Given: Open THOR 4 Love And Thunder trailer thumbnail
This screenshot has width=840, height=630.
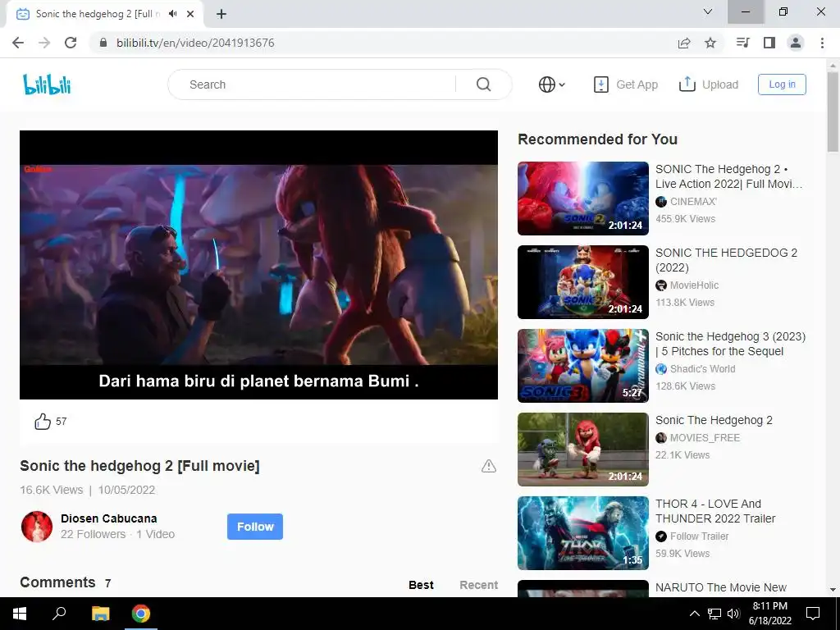Looking at the screenshot, I should pos(583,532).
